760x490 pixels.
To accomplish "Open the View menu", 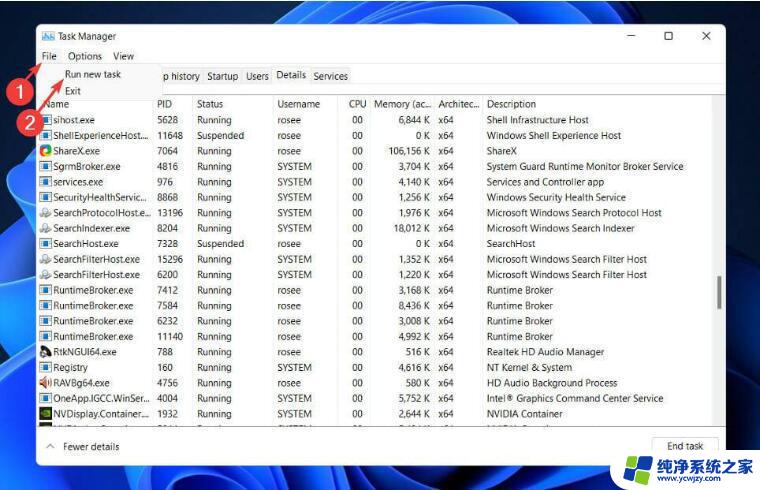I will point(124,56).
